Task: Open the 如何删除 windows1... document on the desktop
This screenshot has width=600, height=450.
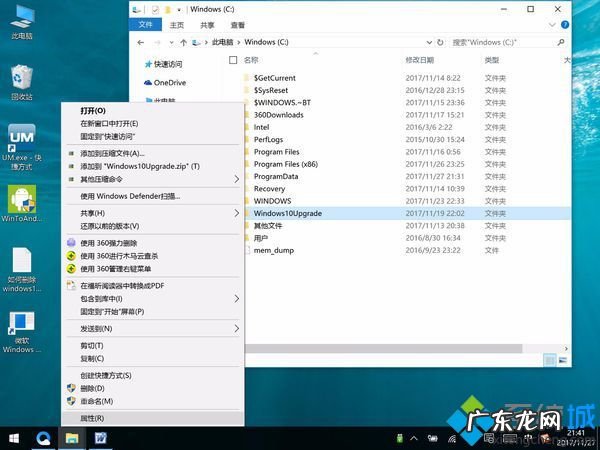Action: (x=21, y=270)
